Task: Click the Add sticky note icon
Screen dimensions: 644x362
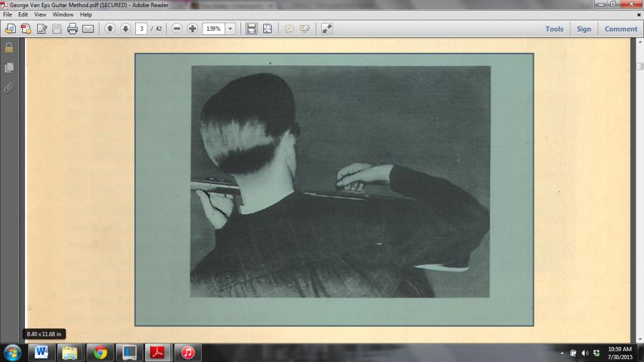Action: (x=289, y=29)
